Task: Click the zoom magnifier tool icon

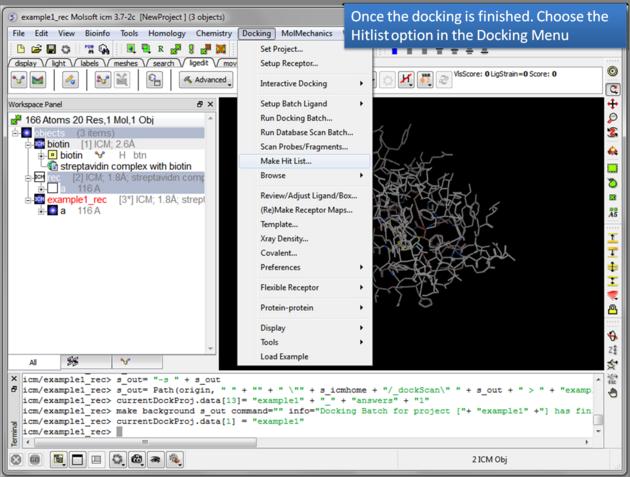Action: (613, 119)
